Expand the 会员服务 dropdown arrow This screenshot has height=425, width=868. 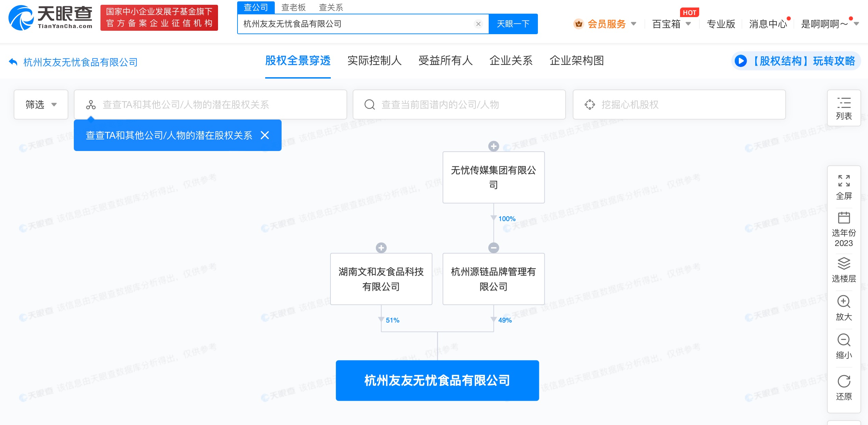point(634,24)
